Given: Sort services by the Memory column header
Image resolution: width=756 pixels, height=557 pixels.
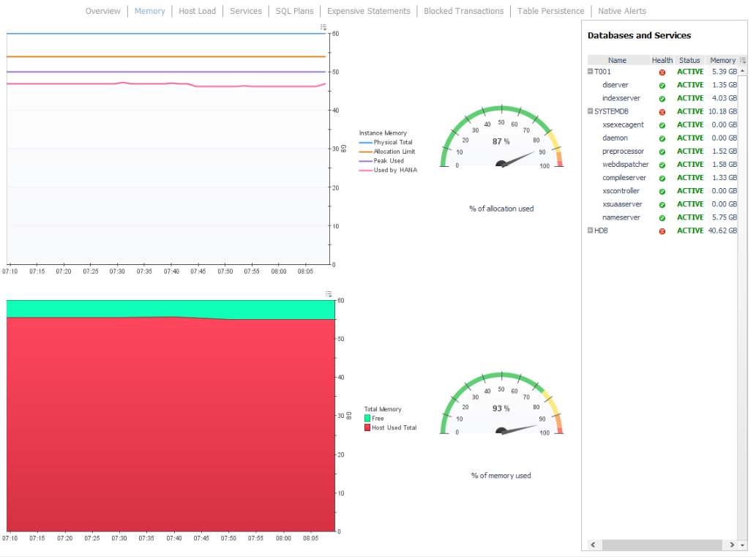Looking at the screenshot, I should pyautogui.click(x=722, y=60).
